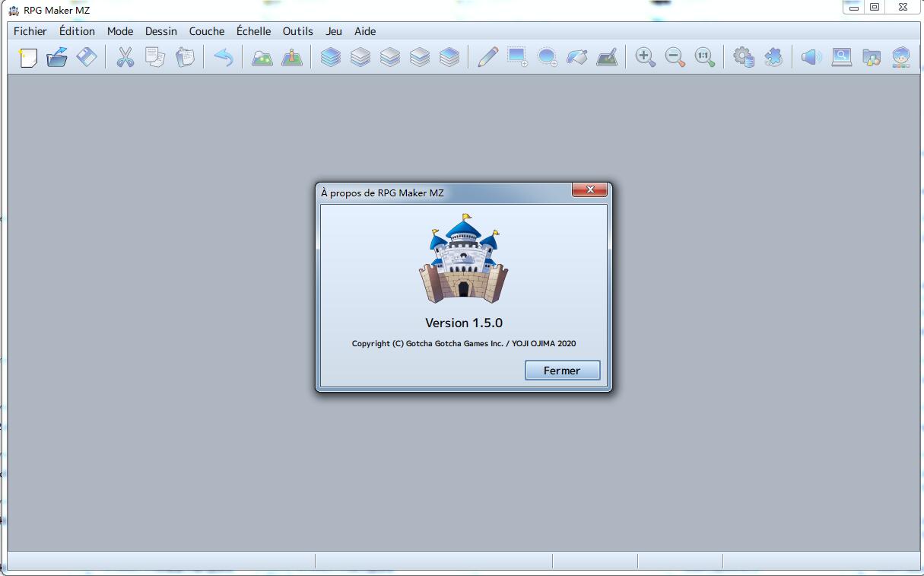Click the Undo arrow icon
This screenshot has height=576, width=924.
[223, 57]
